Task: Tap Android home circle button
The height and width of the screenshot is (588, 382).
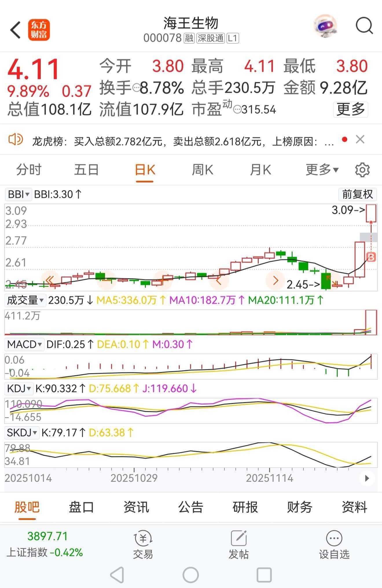Action: pos(191,575)
